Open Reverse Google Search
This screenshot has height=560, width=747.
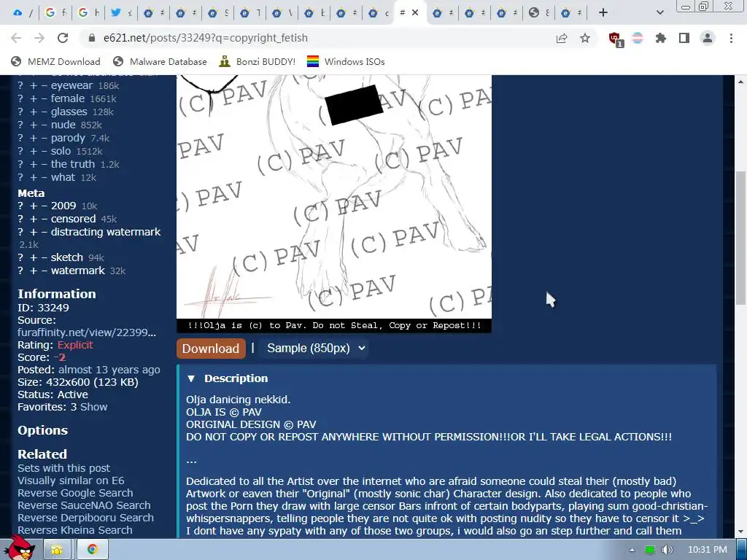75,493
